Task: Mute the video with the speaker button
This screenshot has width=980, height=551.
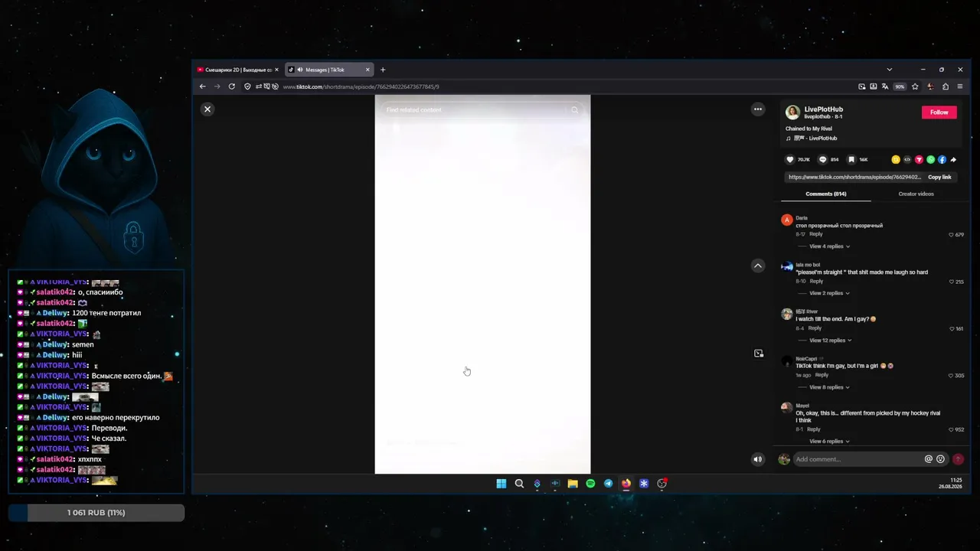Action: (758, 459)
